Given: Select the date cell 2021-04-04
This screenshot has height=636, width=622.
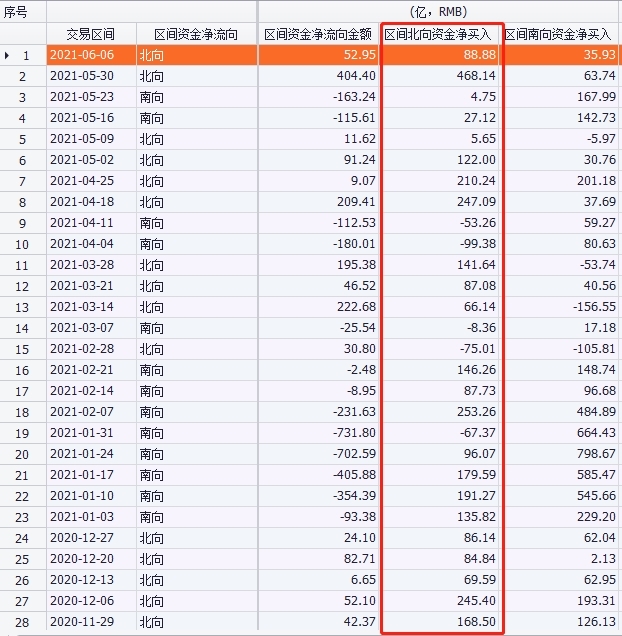Looking at the screenshot, I should [x=91, y=244].
